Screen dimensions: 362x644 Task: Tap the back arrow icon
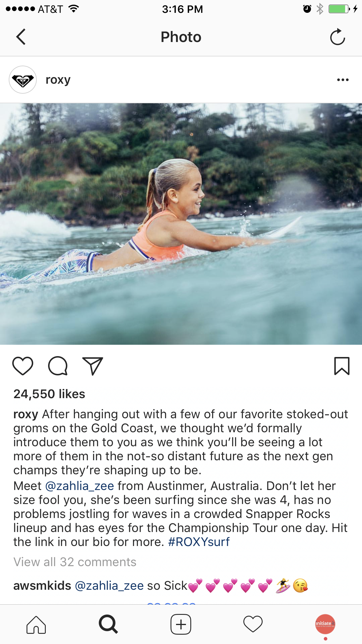pos(21,37)
